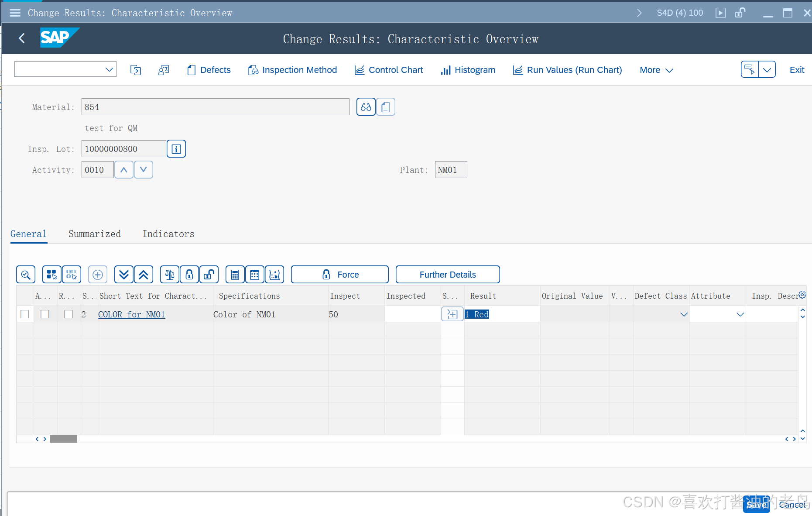
Task: Open the calculator function in the table toolbar
Action: click(x=235, y=274)
